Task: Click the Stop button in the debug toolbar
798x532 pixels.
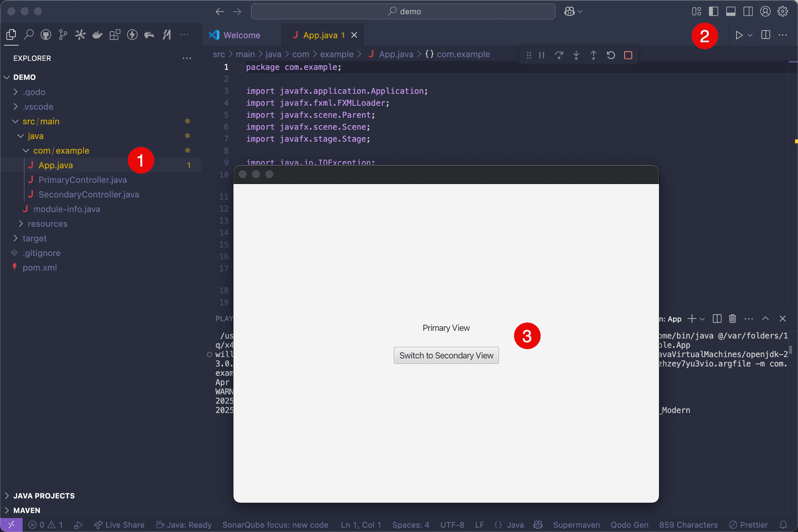Action: (x=628, y=54)
